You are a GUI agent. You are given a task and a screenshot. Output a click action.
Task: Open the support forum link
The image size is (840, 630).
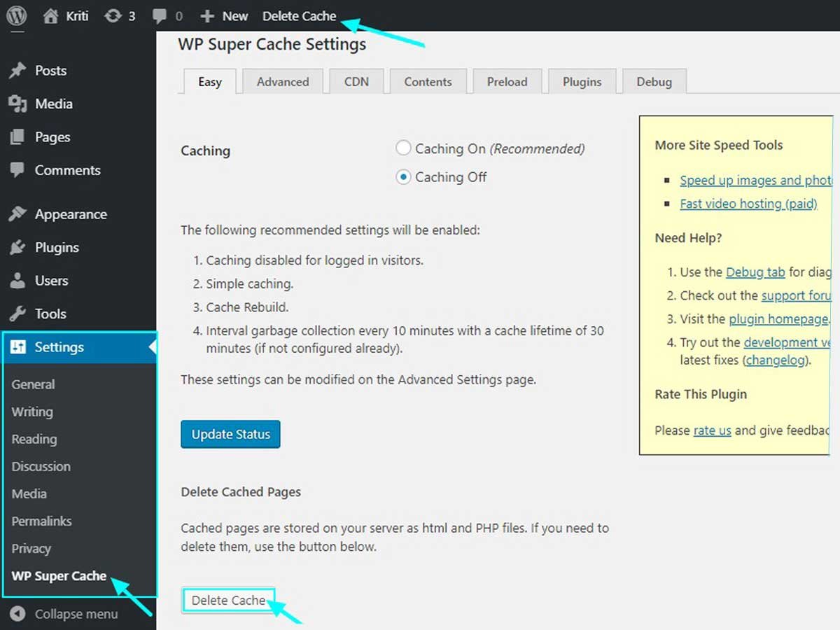coord(797,295)
